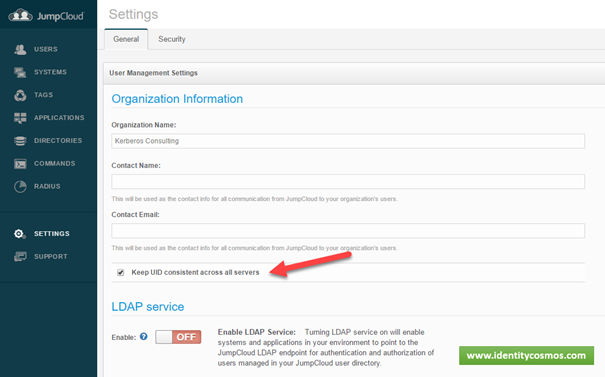Open Users via its people icon
The image size is (605, 377).
pyautogui.click(x=20, y=49)
